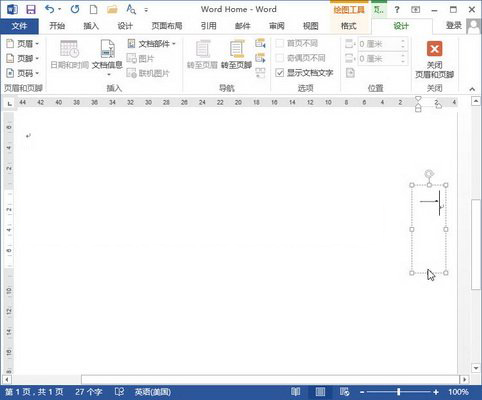The height and width of the screenshot is (400, 482).
Task: Zoom out with the minus button
Action: click(x=362, y=392)
